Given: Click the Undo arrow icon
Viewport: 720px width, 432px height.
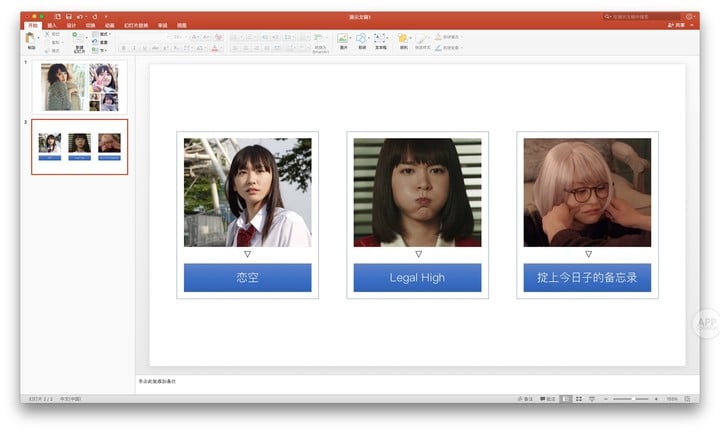Looking at the screenshot, I should pos(80,17).
